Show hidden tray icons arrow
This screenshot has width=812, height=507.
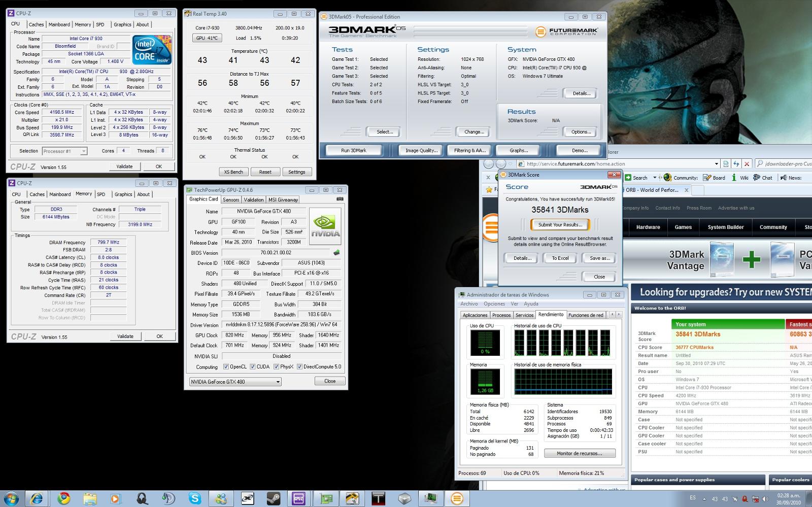(x=703, y=499)
